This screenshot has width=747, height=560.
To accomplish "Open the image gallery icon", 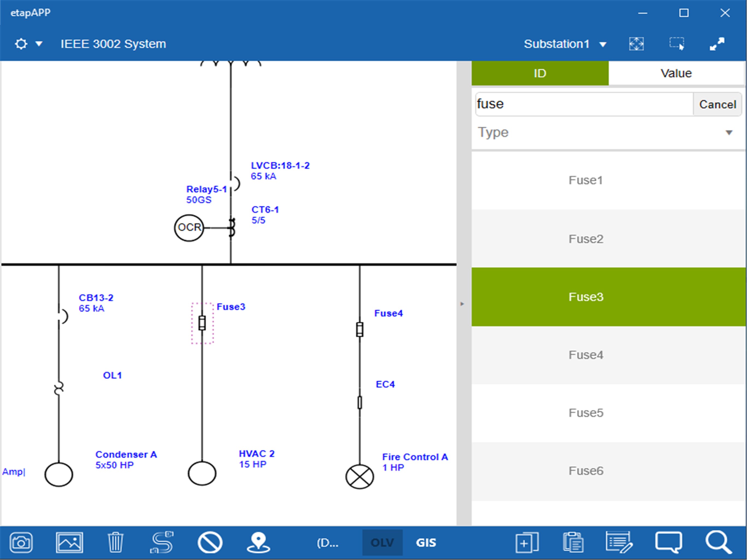I will pos(69,543).
